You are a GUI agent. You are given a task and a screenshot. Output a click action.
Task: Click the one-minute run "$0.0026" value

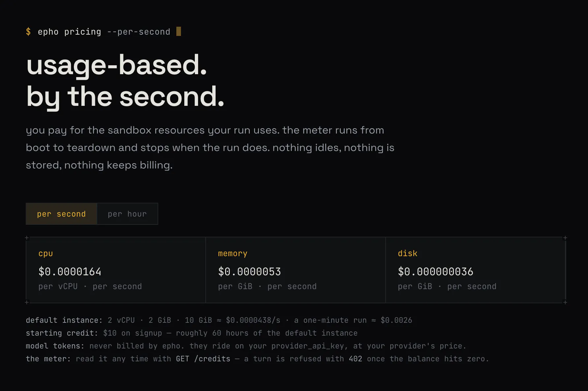(x=396, y=320)
